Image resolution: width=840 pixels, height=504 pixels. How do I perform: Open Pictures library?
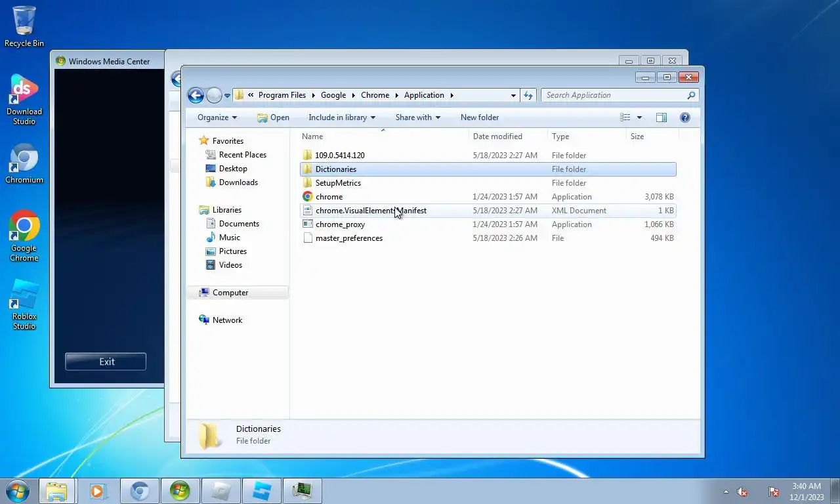[233, 251]
